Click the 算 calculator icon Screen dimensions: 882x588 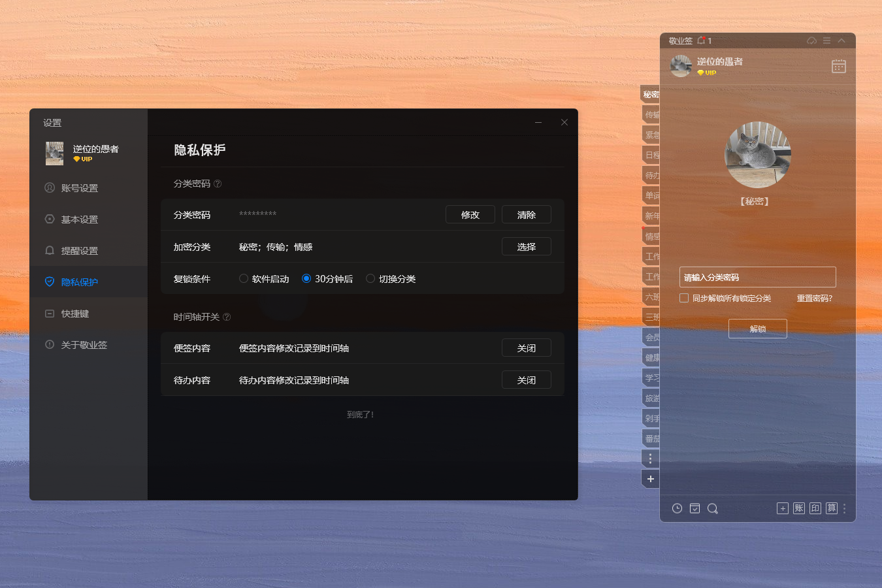[831, 508]
